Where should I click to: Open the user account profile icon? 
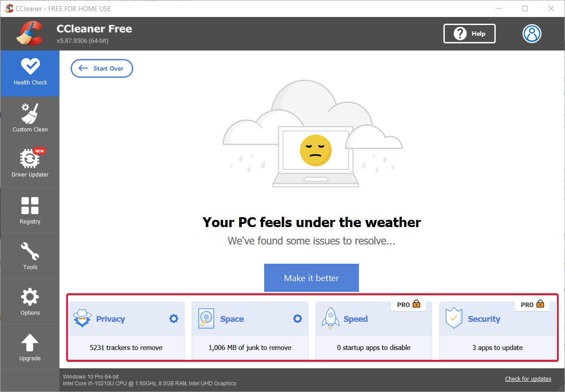[532, 34]
